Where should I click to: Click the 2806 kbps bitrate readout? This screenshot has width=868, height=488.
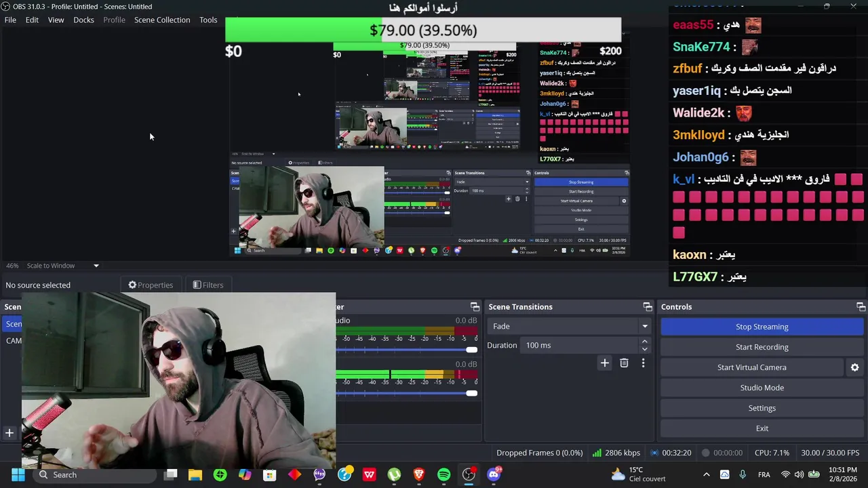pos(623,453)
